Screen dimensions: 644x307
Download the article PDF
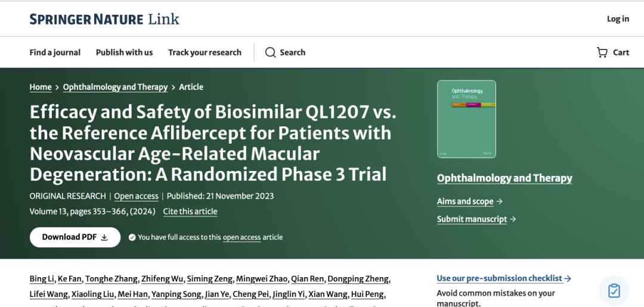pyautogui.click(x=75, y=237)
